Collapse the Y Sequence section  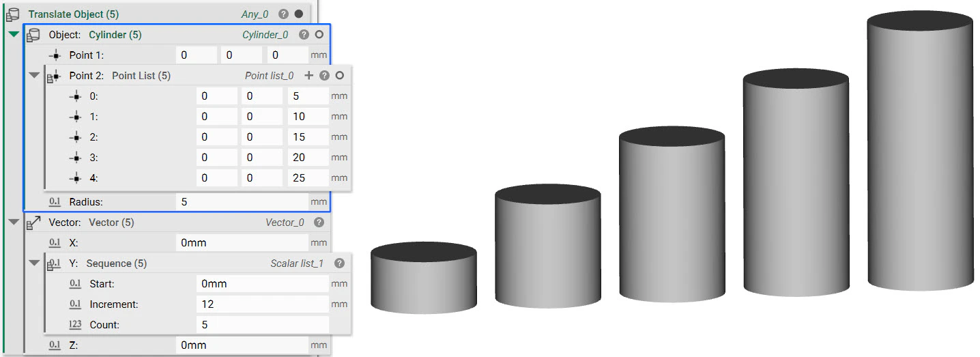pyautogui.click(x=34, y=263)
